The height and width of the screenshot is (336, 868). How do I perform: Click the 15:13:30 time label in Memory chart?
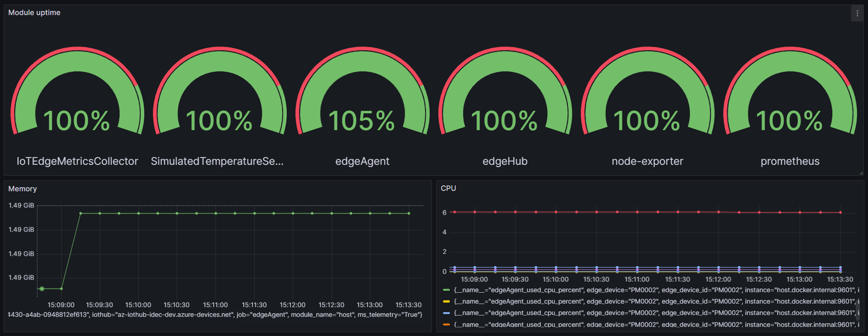pos(408,304)
